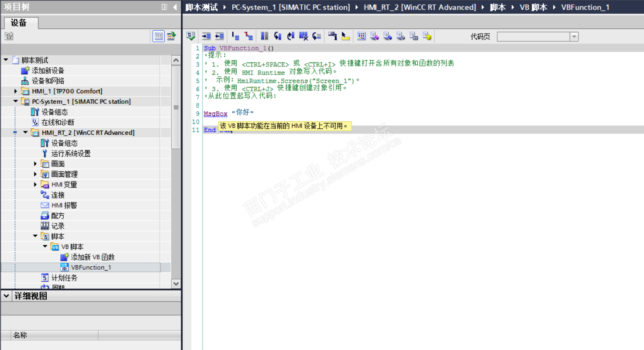Click the yellow ruler with cursor icon

[x=346, y=36]
